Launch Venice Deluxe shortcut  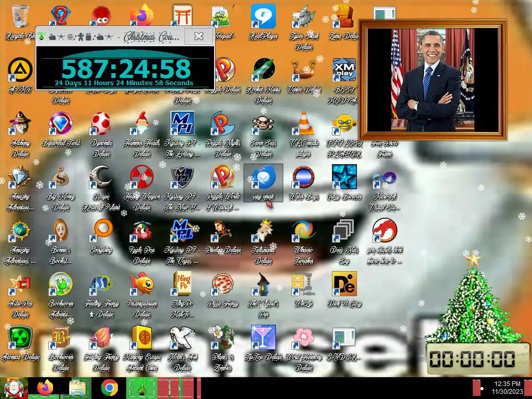point(304,70)
